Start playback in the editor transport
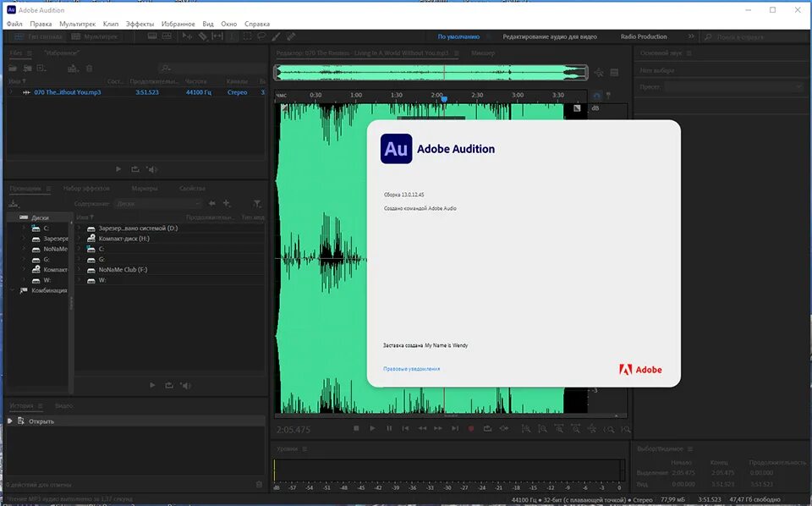The width and height of the screenshot is (812, 506). 372,428
